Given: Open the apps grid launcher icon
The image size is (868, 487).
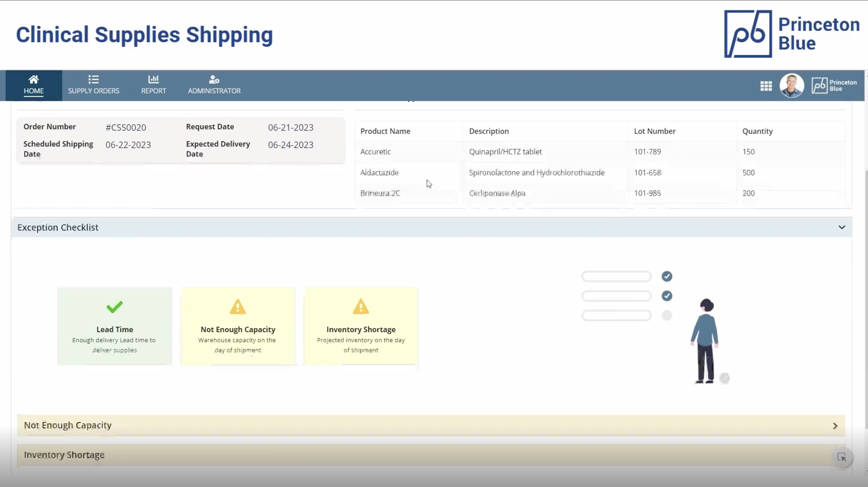Looking at the screenshot, I should 766,86.
